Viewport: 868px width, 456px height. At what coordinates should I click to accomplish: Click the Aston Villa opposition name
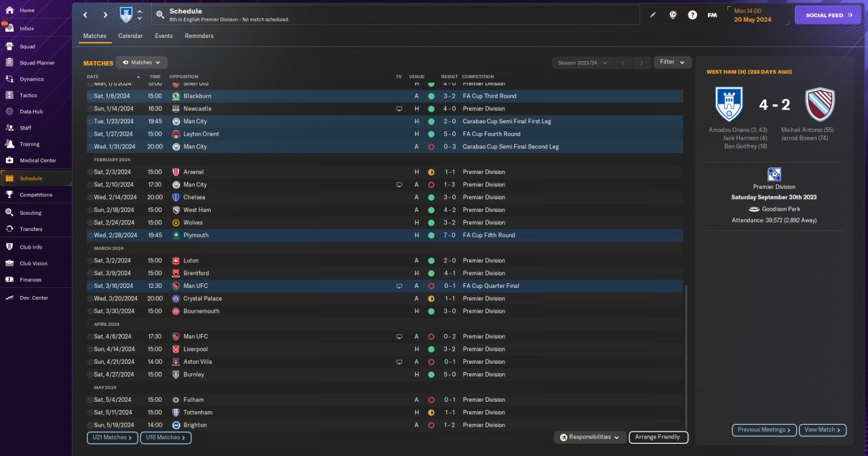point(197,362)
